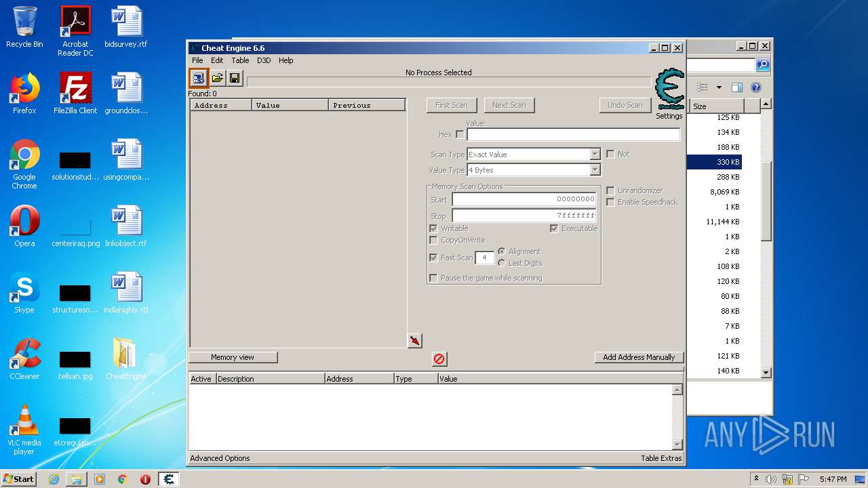The height and width of the screenshot is (488, 868).
Task: Select the CheatEngine folder on desktop
Action: click(126, 360)
